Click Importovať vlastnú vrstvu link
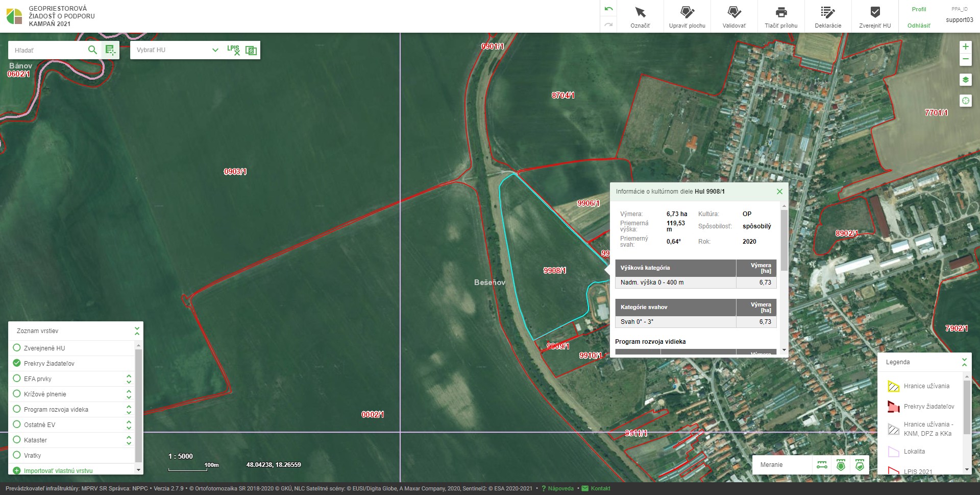 coord(58,471)
